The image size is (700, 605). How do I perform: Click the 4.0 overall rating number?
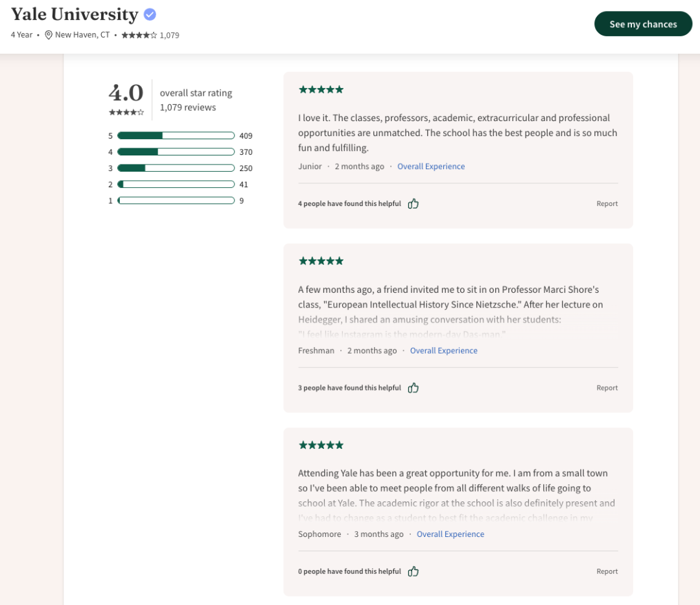pos(126,93)
